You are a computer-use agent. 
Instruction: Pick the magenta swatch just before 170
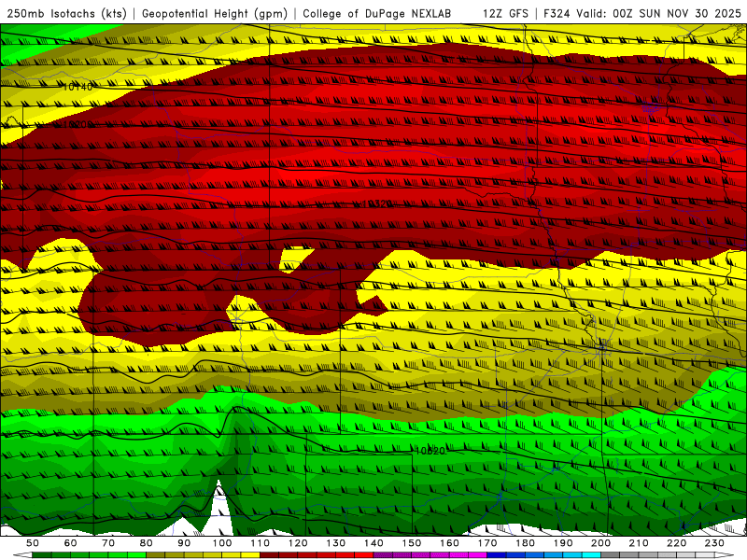tap(478, 555)
